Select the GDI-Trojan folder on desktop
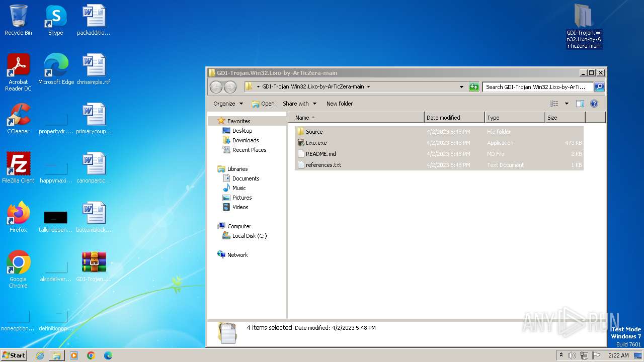Viewport: 644px width, 362px height. [584, 26]
